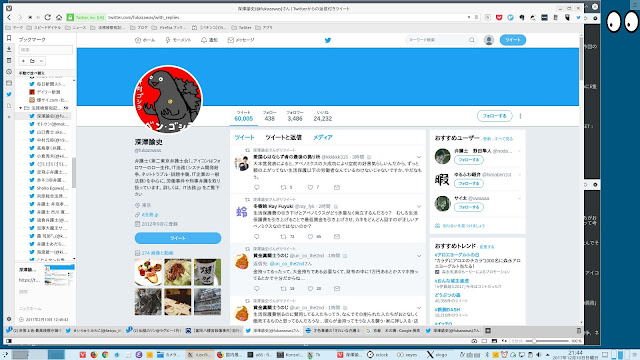Go to the browser home page

(x=59, y=18)
